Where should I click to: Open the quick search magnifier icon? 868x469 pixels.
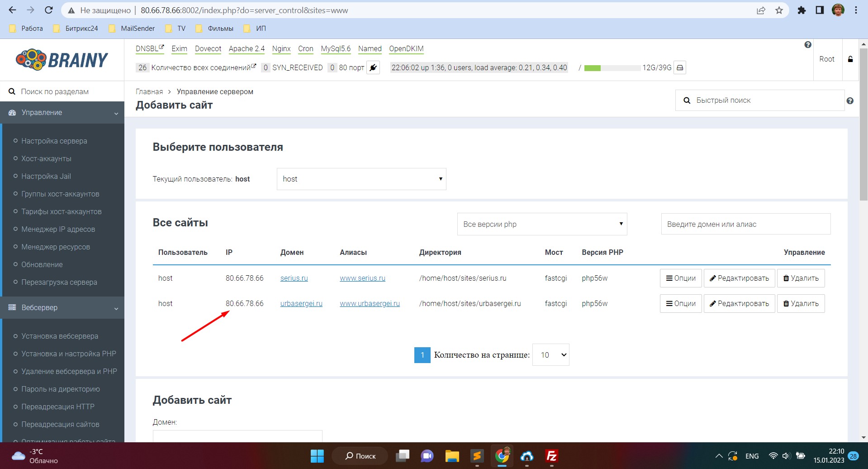(x=687, y=100)
